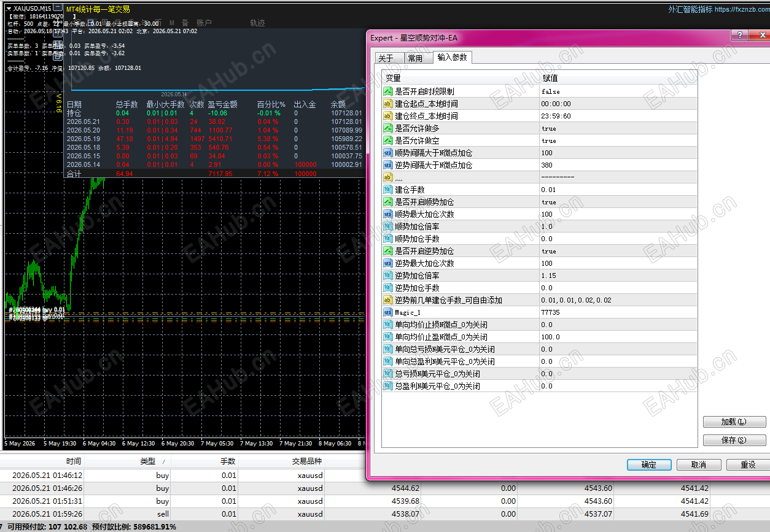Click the double icon beside 顺势加仓手数

pos(387,239)
